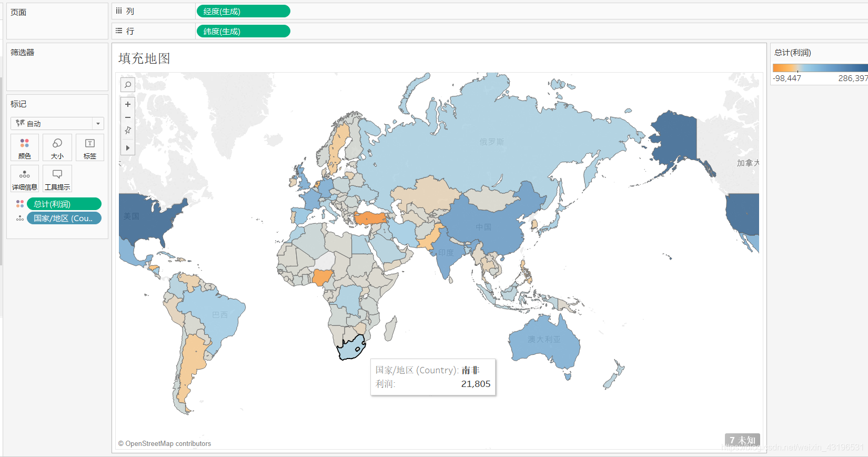This screenshot has height=457, width=868.
Task: Click the detail icon beside 国家/地区 pill
Action: (20, 218)
